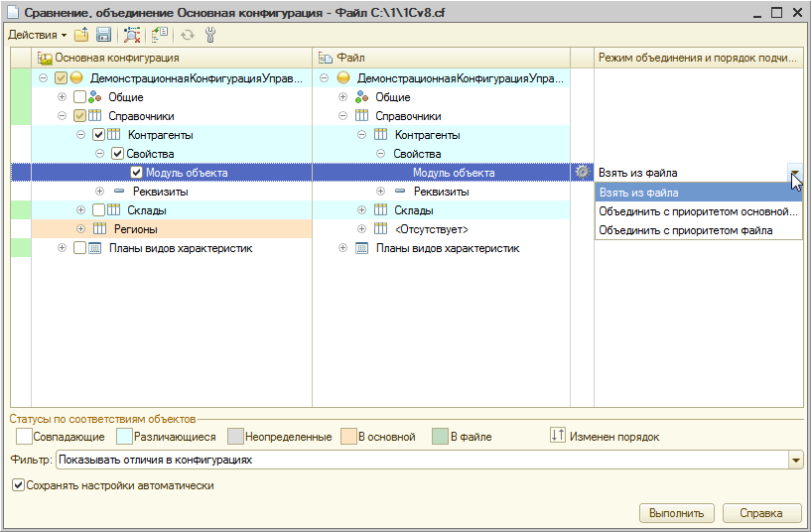
Task: Select Объединить с приоритетом основной option
Action: pyautogui.click(x=698, y=211)
